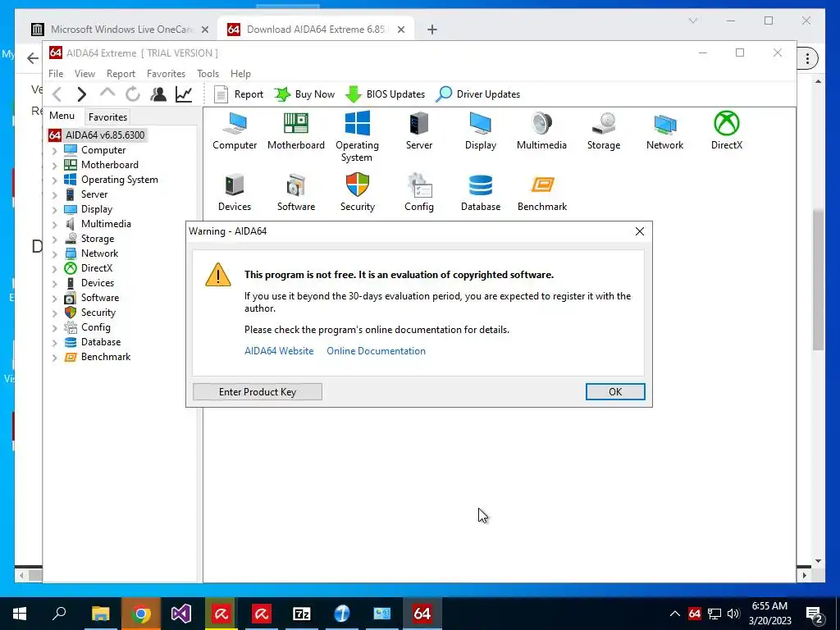
Task: Expand the Motherboard tree node
Action: point(54,166)
